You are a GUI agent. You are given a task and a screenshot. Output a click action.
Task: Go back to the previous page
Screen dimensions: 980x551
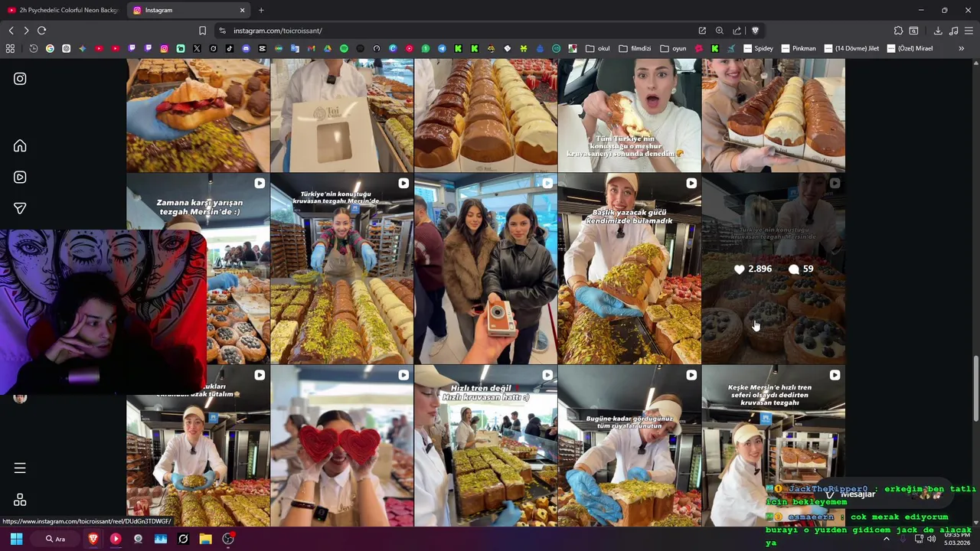point(11,31)
